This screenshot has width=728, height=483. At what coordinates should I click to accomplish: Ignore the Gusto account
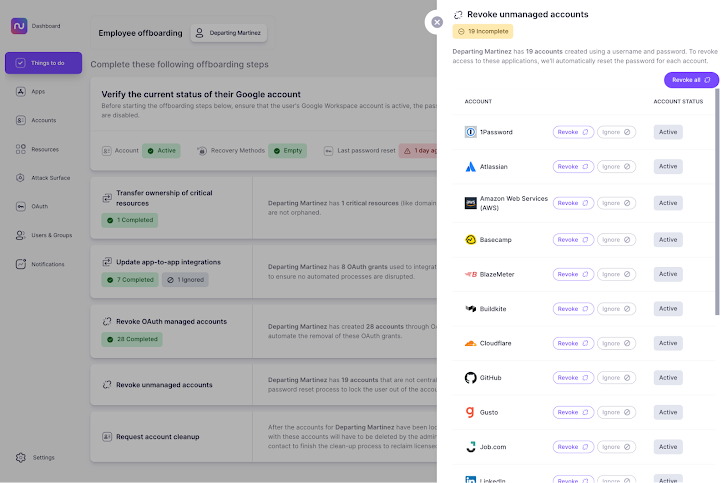click(x=617, y=412)
